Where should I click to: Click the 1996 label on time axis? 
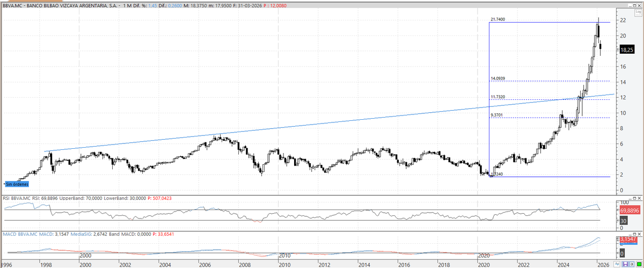coord(6,265)
